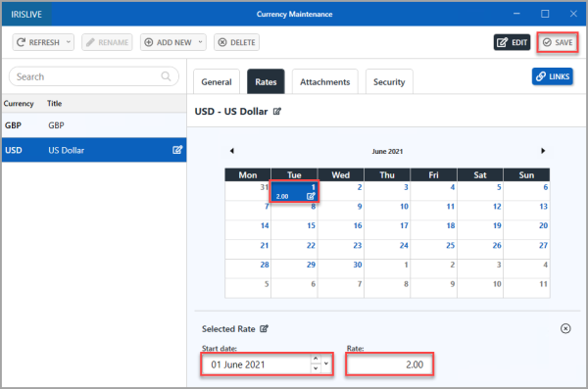
Task: Select June 10 in calendar
Action: (387, 211)
